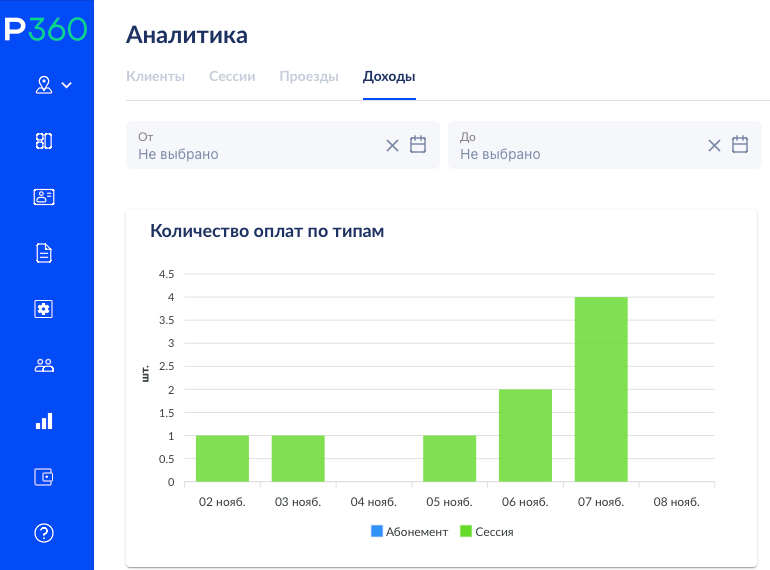Click the От date field

pos(282,145)
